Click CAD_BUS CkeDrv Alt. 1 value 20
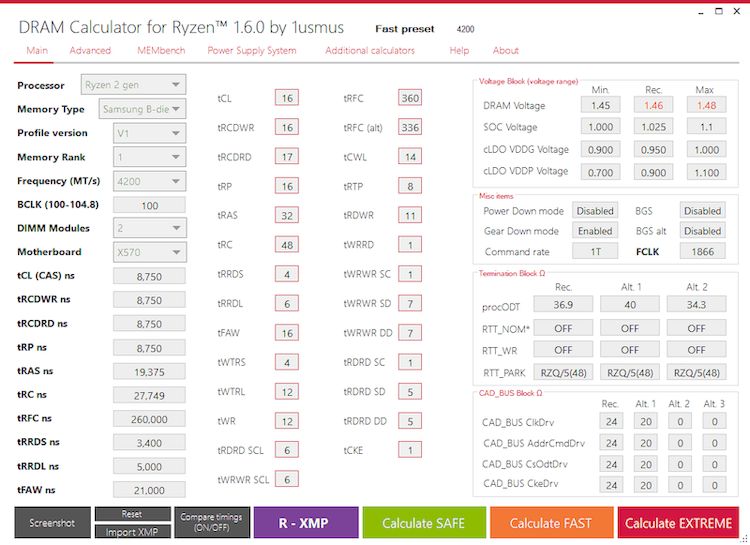 [646, 485]
